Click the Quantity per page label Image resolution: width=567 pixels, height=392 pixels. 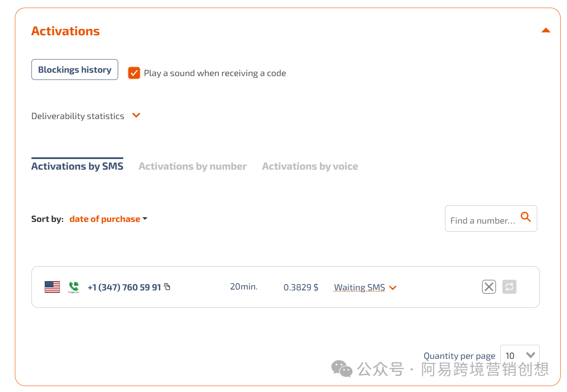point(459,356)
